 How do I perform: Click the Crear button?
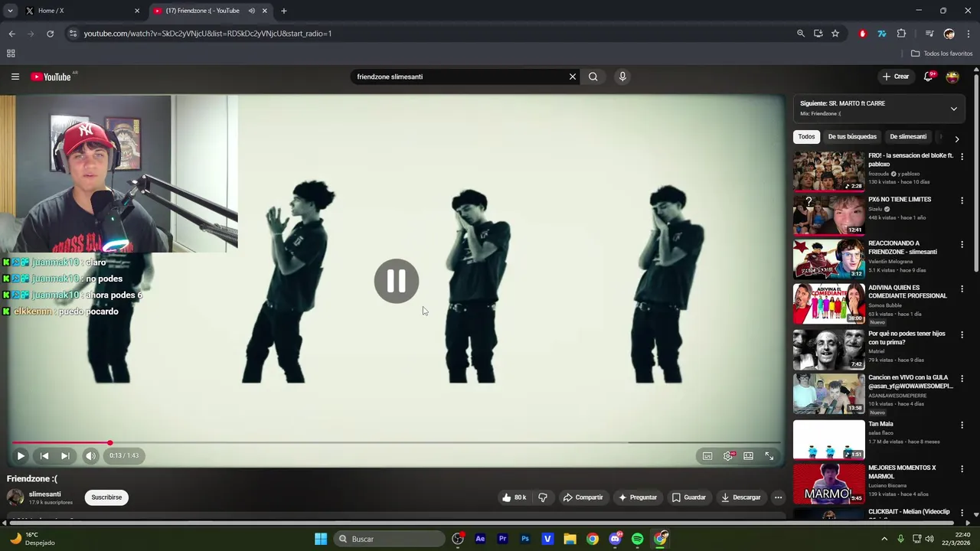pos(895,77)
